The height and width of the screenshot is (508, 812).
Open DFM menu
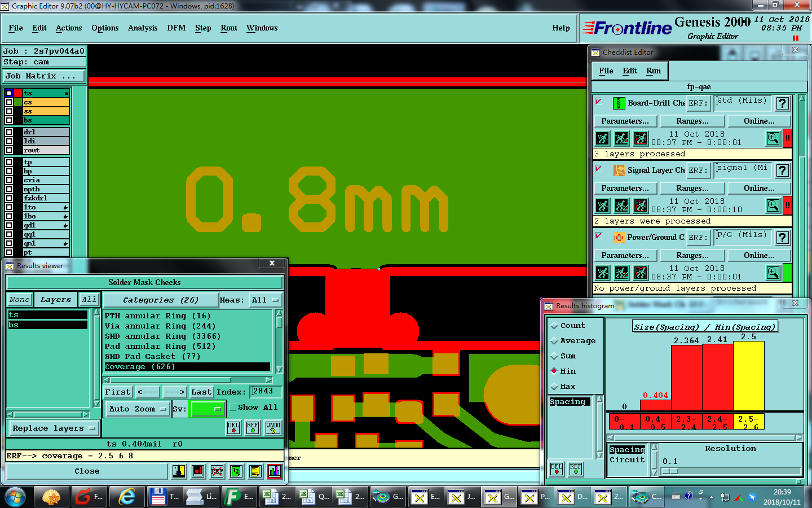(176, 28)
